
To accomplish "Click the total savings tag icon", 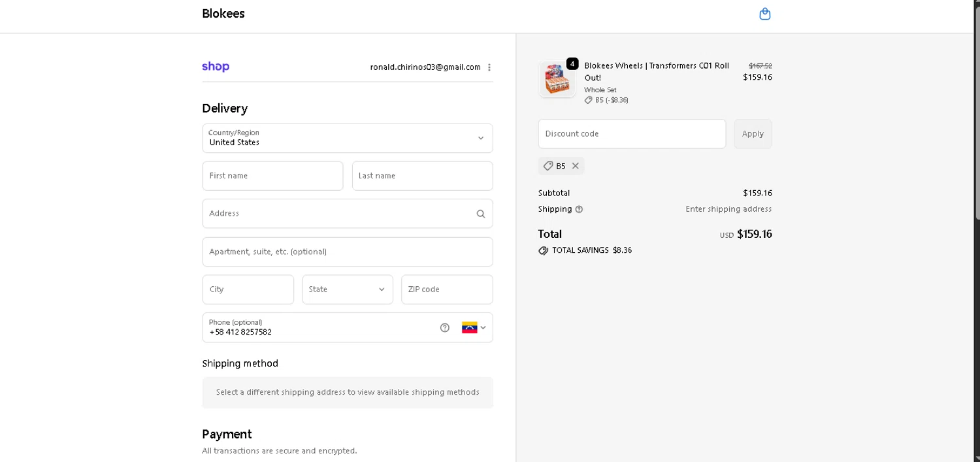I will pos(543,250).
